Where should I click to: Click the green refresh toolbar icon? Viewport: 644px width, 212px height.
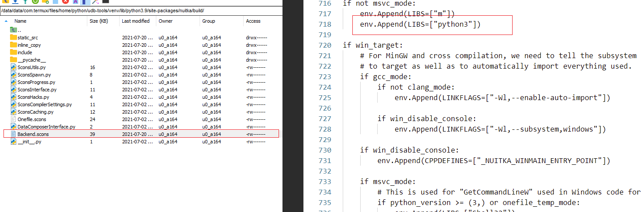tap(35, 2)
